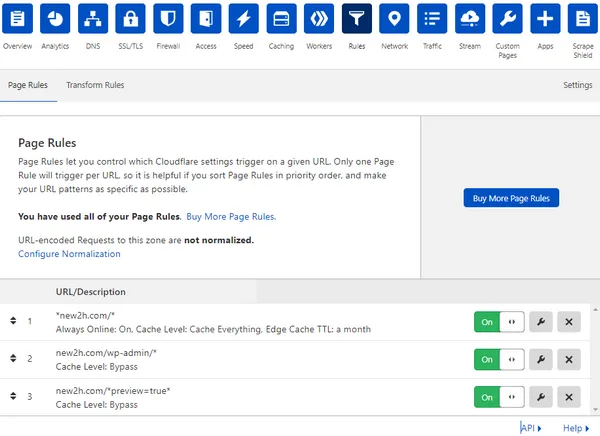Click the Page Rules heading

coord(47,143)
